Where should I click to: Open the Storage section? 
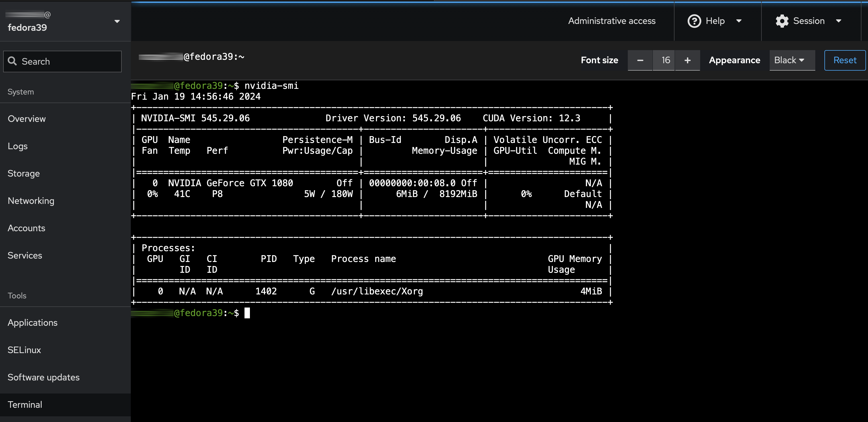[24, 173]
